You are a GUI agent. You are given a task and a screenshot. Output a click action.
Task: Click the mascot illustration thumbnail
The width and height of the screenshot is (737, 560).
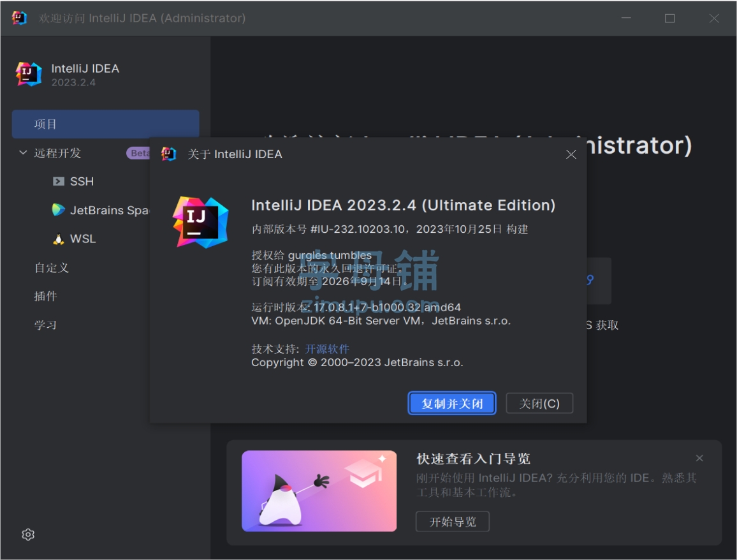coord(319,491)
